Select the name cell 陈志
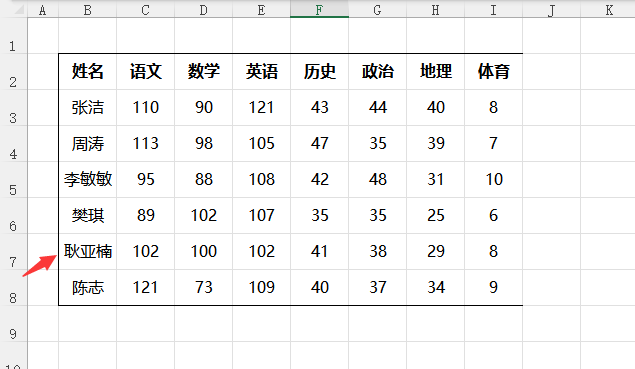This screenshot has height=369, width=635. (x=87, y=288)
